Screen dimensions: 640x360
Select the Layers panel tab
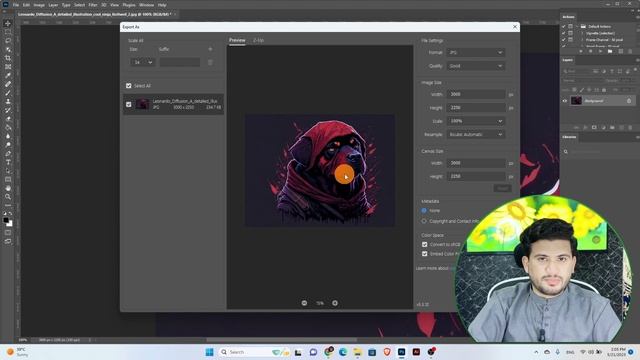click(568, 60)
